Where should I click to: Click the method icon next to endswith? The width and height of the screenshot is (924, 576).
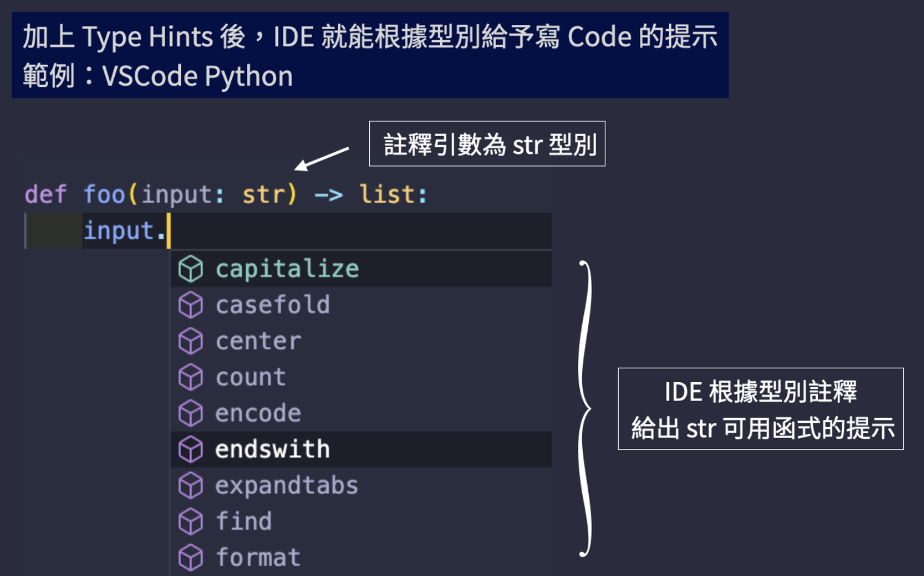click(x=191, y=450)
